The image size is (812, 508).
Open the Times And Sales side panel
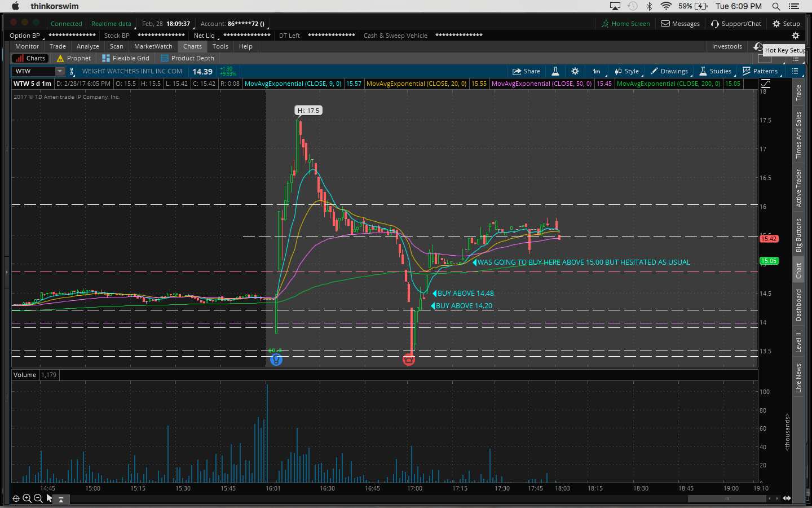tap(798, 135)
